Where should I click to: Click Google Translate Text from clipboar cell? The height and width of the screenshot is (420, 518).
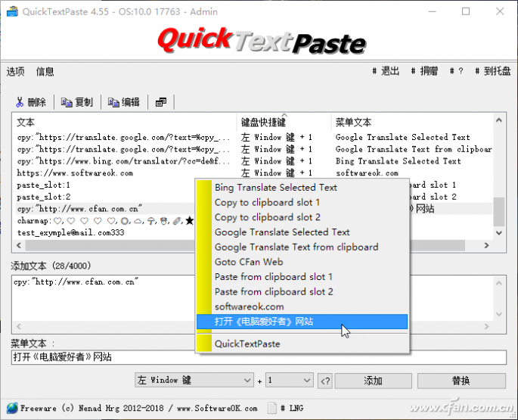pos(414,149)
